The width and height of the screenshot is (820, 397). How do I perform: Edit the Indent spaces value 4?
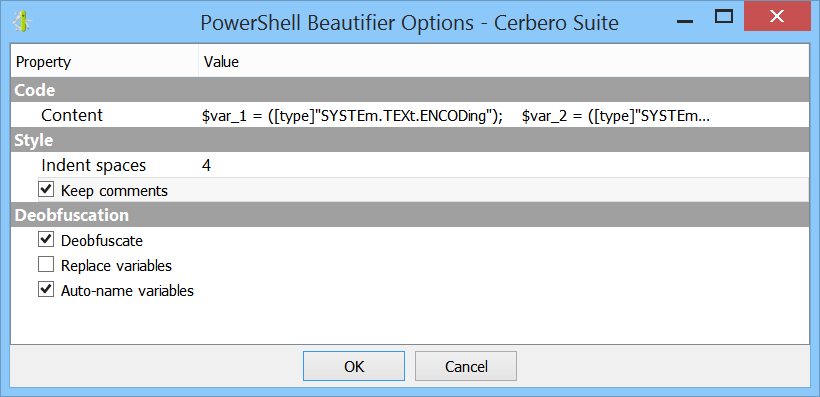(x=504, y=165)
